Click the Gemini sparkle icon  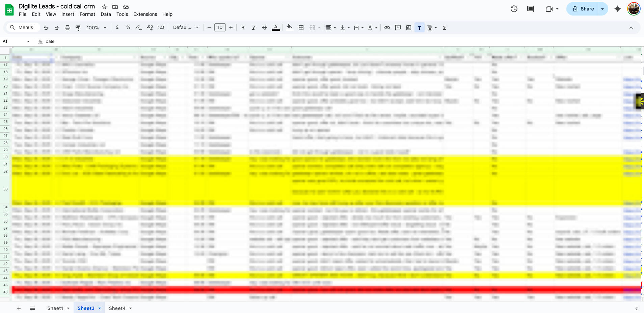pos(618,9)
